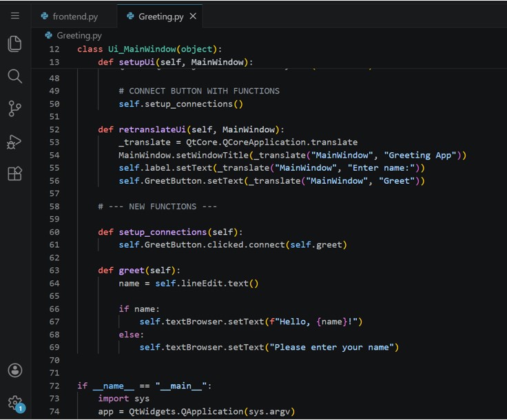Click the f"Hello, {name}!" string
Screen dimensions: 507x420
click(313, 322)
